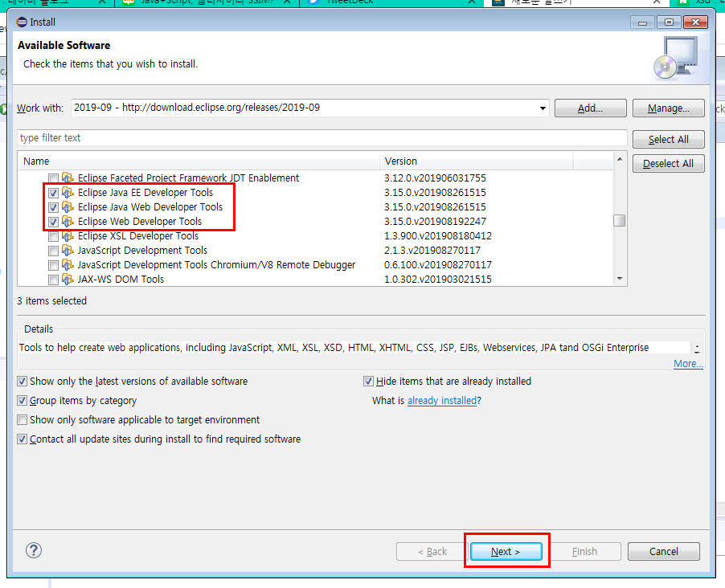This screenshot has height=588, width=725.
Task: Toggle Contact all update sites during install
Action: pyautogui.click(x=22, y=439)
